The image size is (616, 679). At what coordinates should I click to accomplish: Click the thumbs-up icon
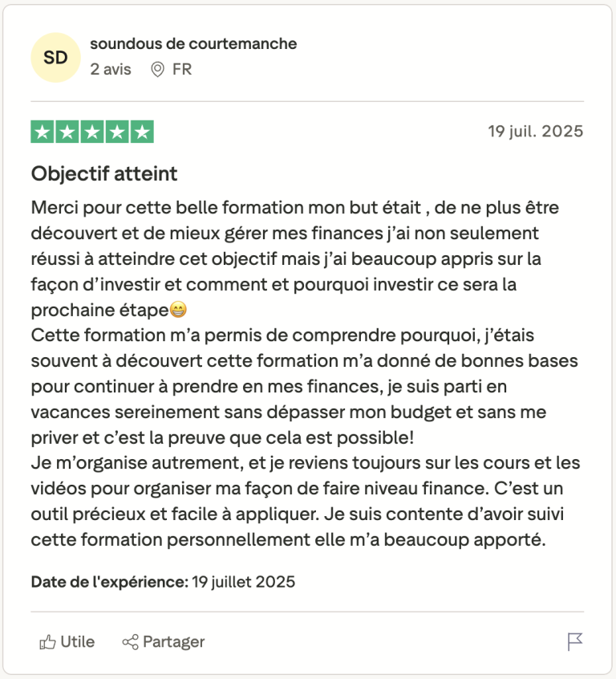point(48,642)
